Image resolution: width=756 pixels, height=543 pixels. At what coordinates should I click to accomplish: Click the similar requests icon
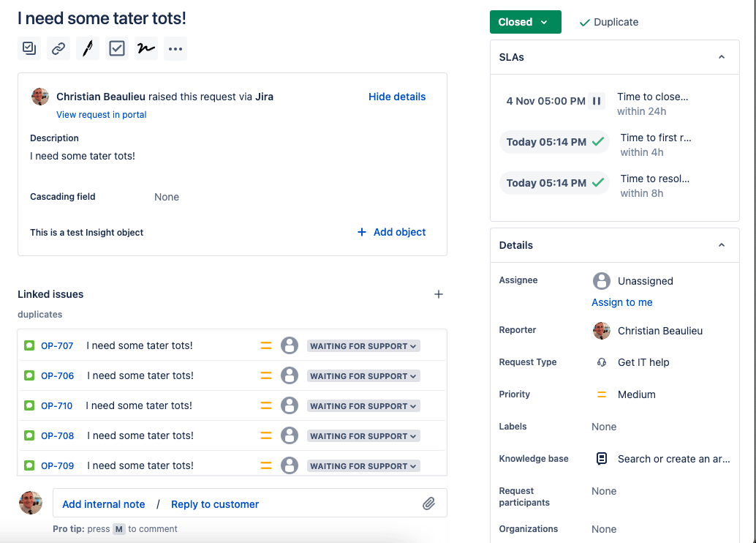pos(29,48)
